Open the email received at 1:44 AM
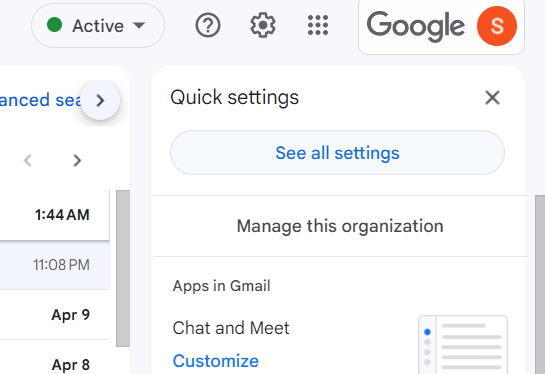The width and height of the screenshot is (545, 374). point(55,215)
